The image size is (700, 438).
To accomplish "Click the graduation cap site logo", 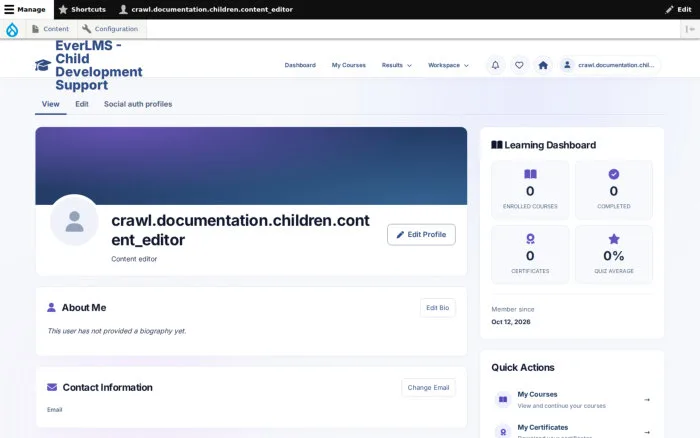I will point(43,65).
